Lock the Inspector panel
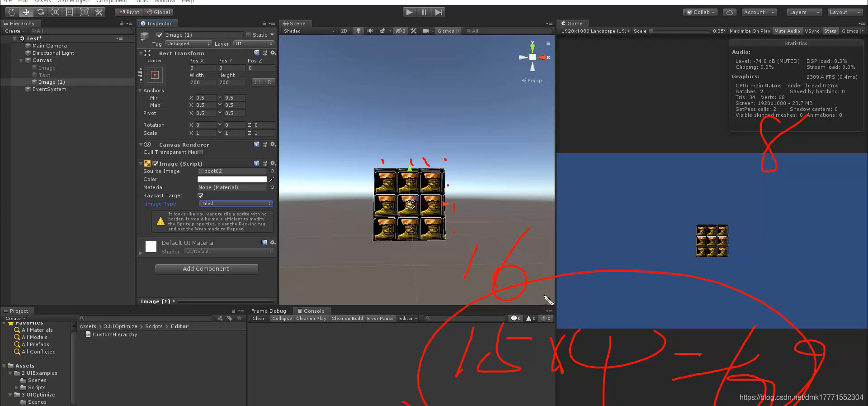 pyautogui.click(x=264, y=24)
